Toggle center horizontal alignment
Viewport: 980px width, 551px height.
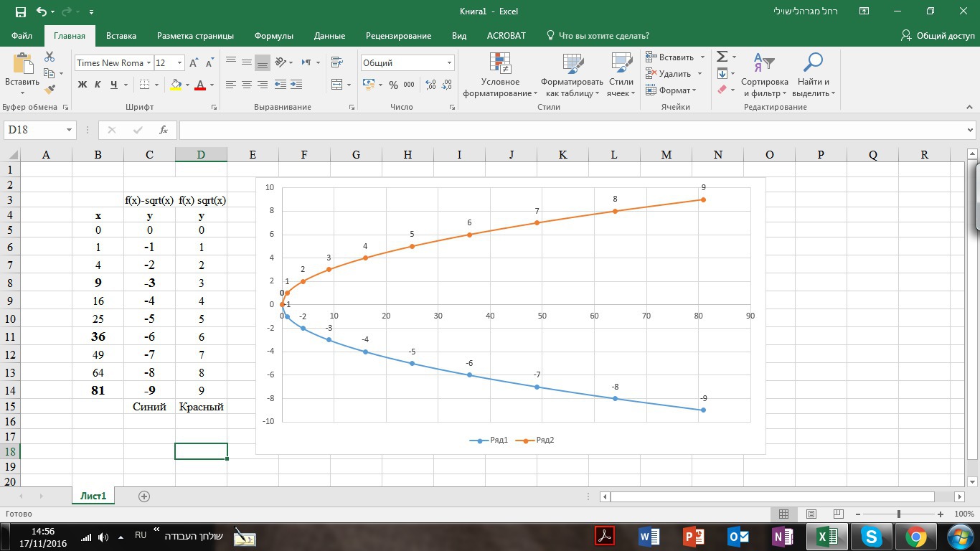pyautogui.click(x=247, y=85)
